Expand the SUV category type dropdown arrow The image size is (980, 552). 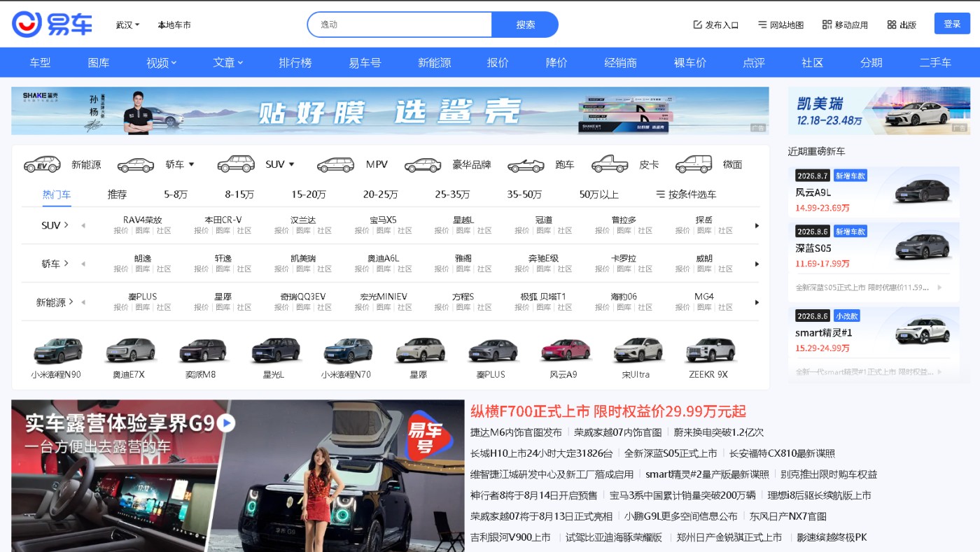(292, 165)
